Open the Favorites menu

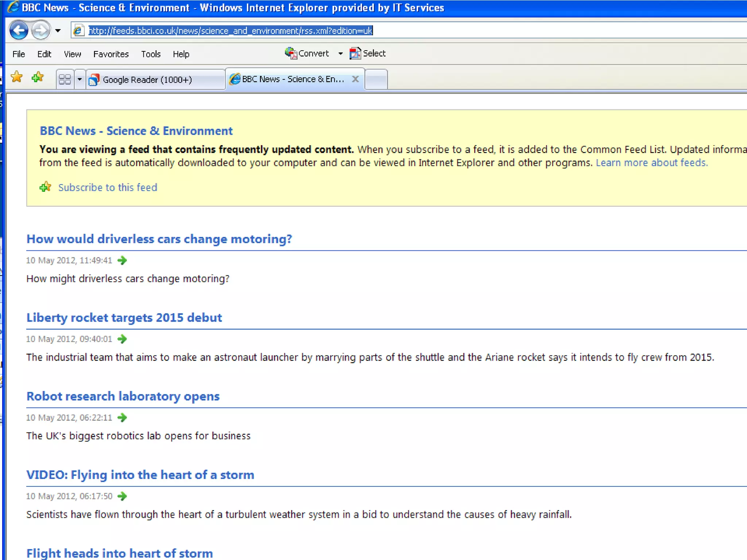tap(111, 54)
